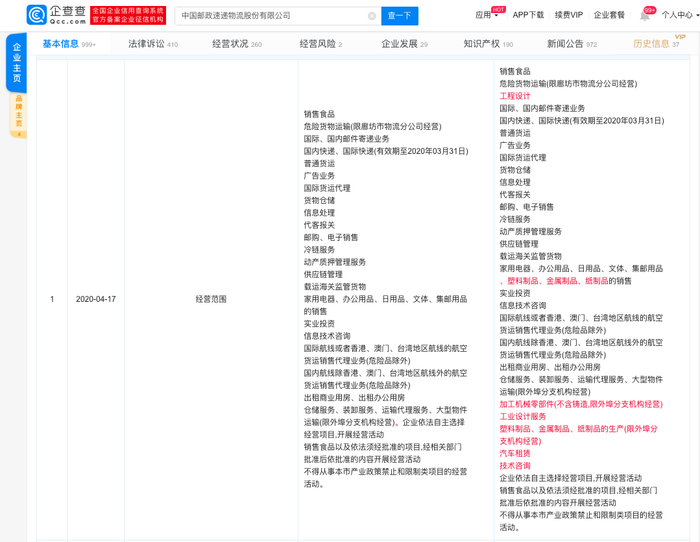Click the row number 1 cell
Screen dimensions: 700x542
pyautogui.click(x=52, y=299)
